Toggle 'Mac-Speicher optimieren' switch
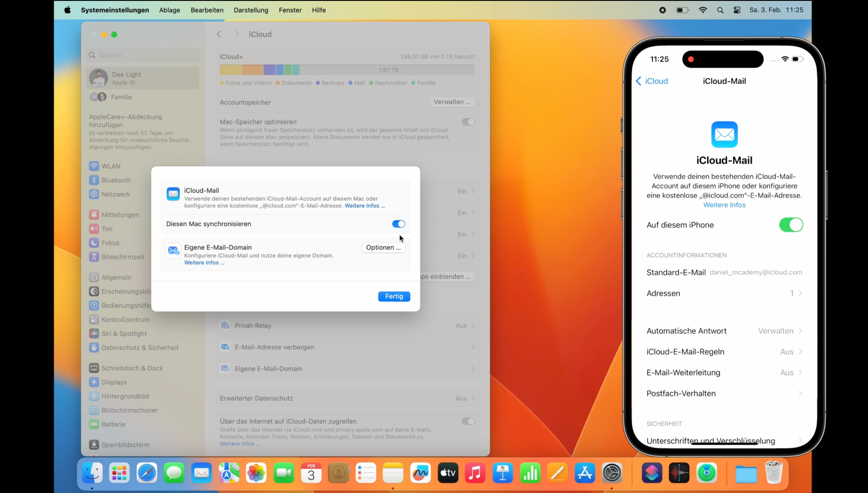This screenshot has height=493, width=868. pyautogui.click(x=469, y=122)
